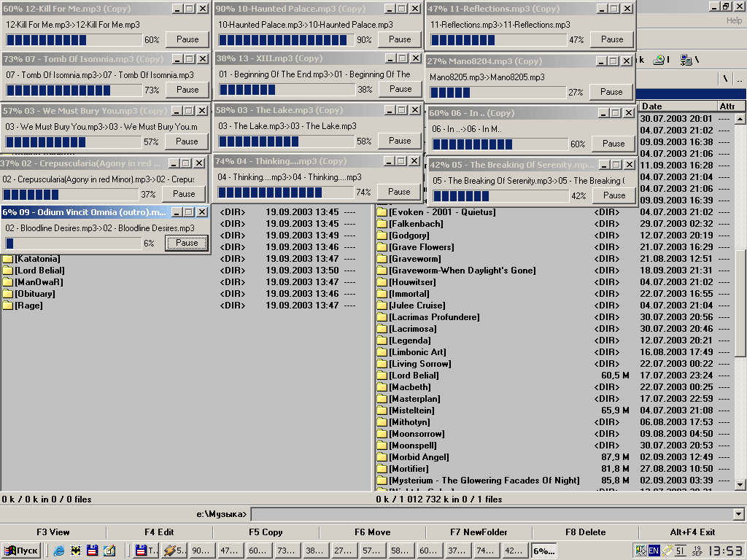Pause the 10-Haunted Palace.mp3 copy
Screen dimensions: 747x560
click(x=400, y=39)
